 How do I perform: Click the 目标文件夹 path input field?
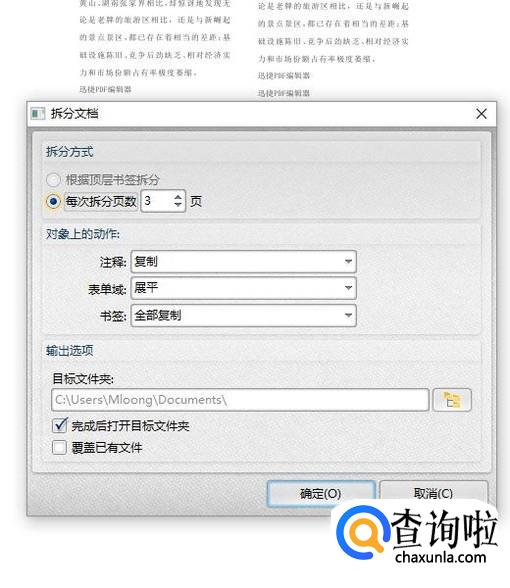240,400
